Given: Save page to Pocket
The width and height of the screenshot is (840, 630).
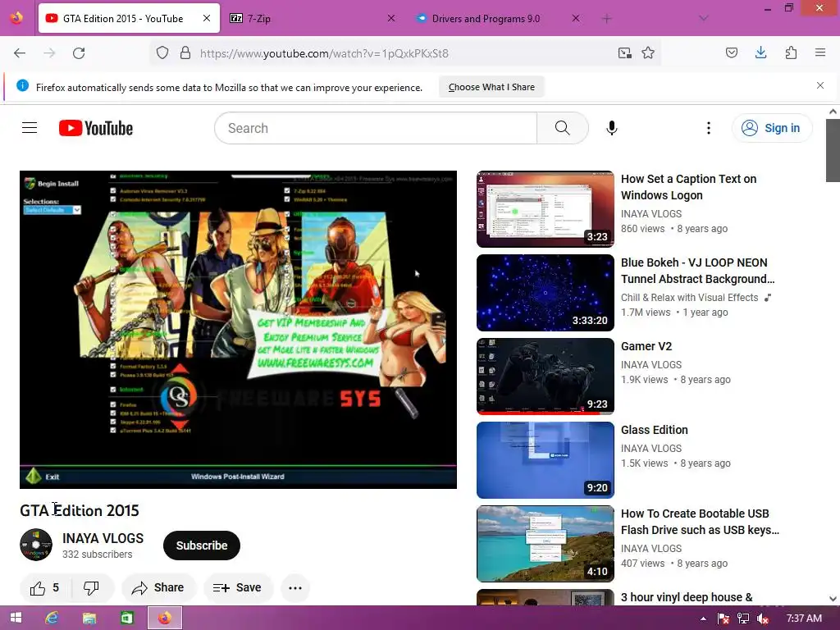Looking at the screenshot, I should (x=732, y=52).
